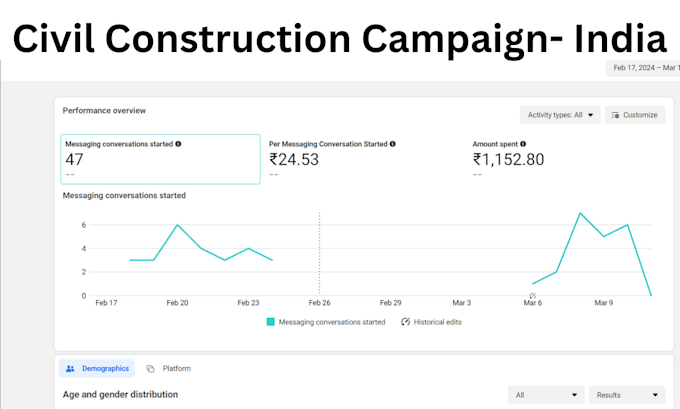This screenshot has height=409, width=680.
Task: Click the Customize settings icon
Action: point(615,115)
